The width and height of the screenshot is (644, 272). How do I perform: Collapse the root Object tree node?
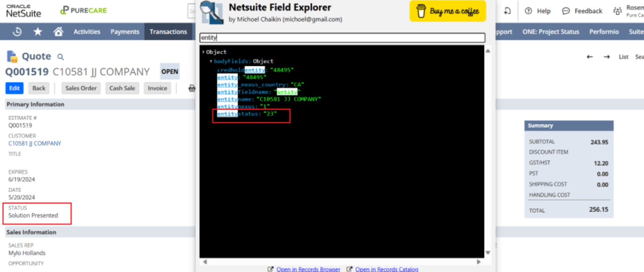coord(204,52)
